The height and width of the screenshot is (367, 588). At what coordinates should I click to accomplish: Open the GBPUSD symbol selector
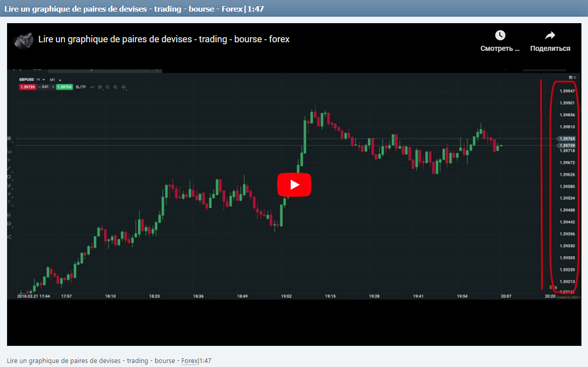pos(26,80)
